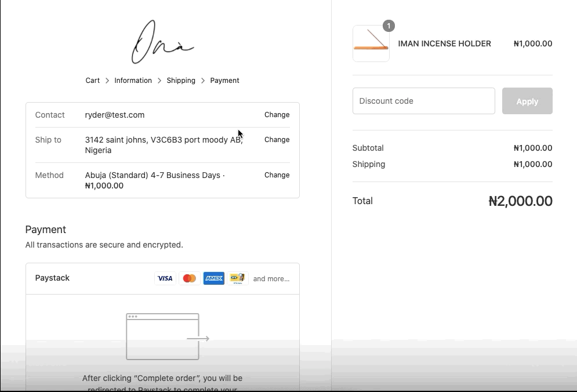
Task: Navigate to the Shipping breadcrumb step
Action: (x=181, y=81)
